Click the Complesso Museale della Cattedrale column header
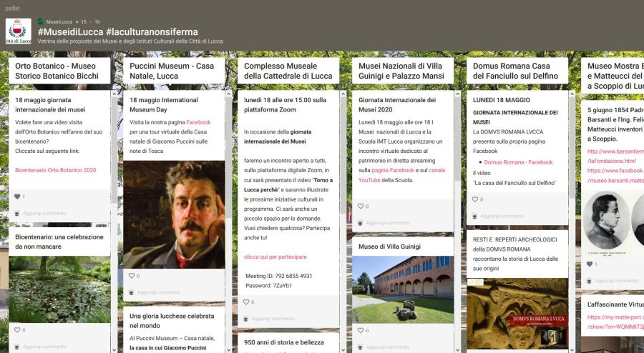This screenshot has height=353, width=644. pos(288,71)
